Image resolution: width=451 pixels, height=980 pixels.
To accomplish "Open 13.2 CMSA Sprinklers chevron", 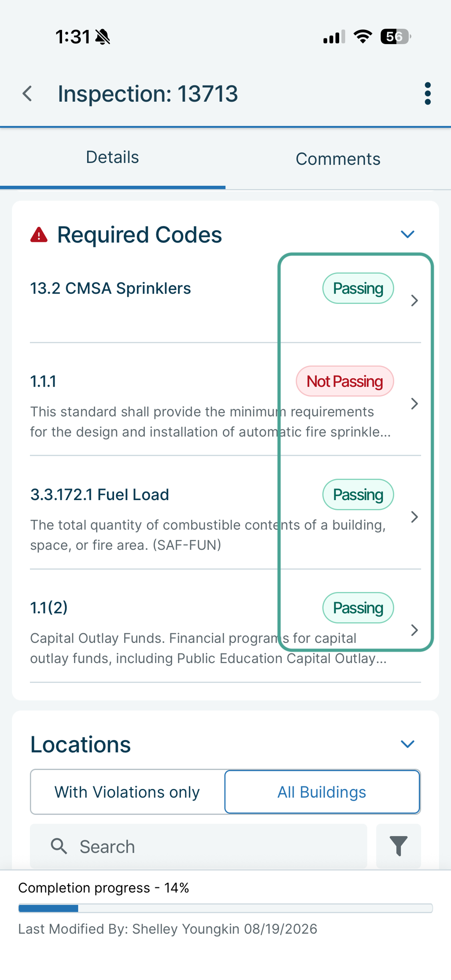I will tap(414, 301).
